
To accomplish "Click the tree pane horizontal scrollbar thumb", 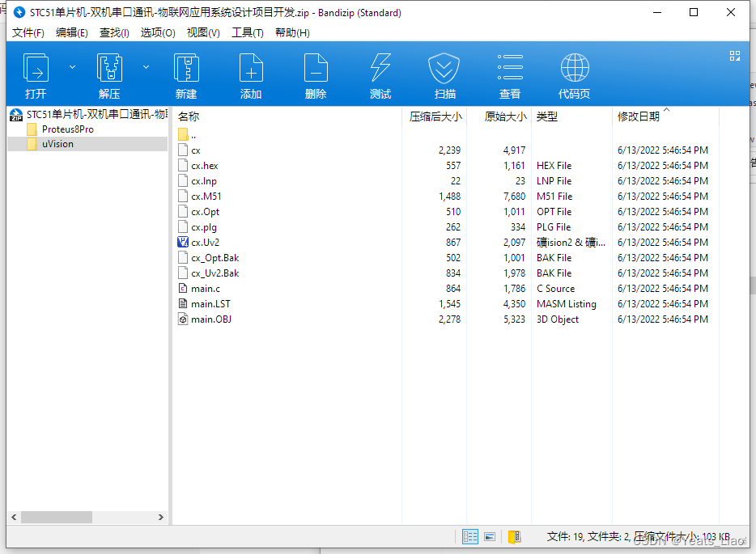I will tap(57, 518).
